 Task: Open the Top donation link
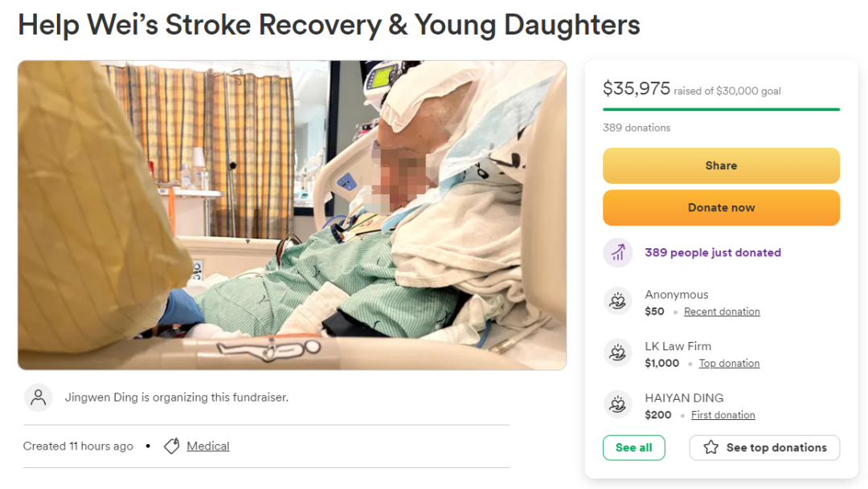tap(729, 364)
